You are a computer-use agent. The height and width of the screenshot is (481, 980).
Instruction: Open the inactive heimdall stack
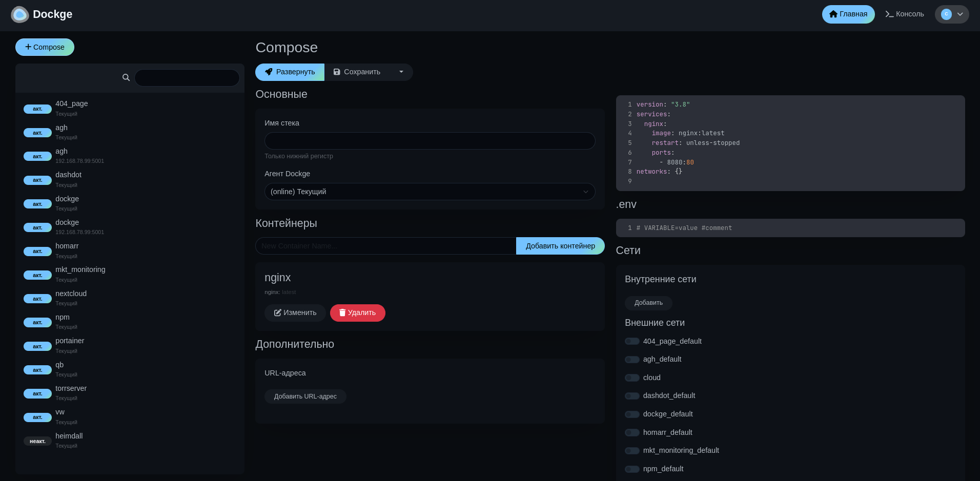pyautogui.click(x=130, y=441)
